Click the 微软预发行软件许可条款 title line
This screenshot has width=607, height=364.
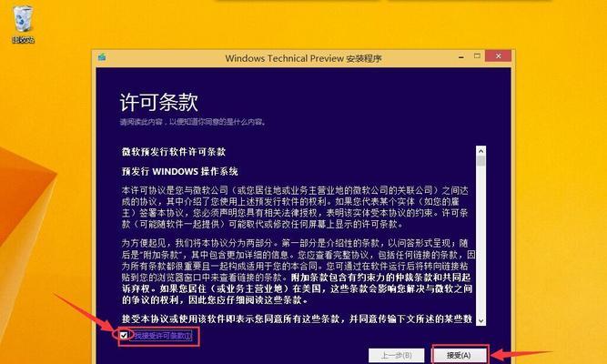point(174,152)
